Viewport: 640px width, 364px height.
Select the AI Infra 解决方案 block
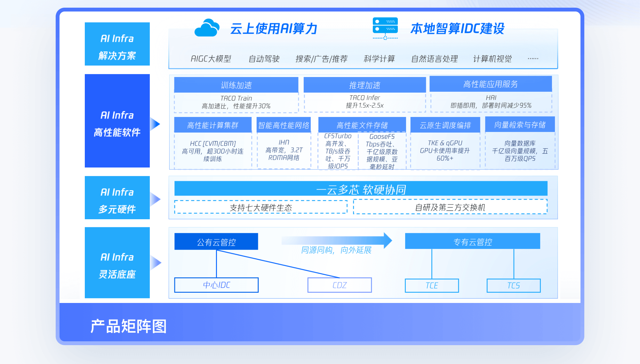click(117, 44)
